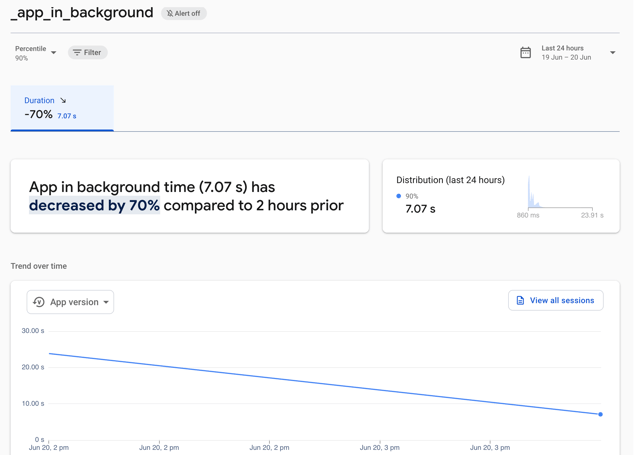
Task: Click the 'Trend over time' heading
Action: pos(39,266)
